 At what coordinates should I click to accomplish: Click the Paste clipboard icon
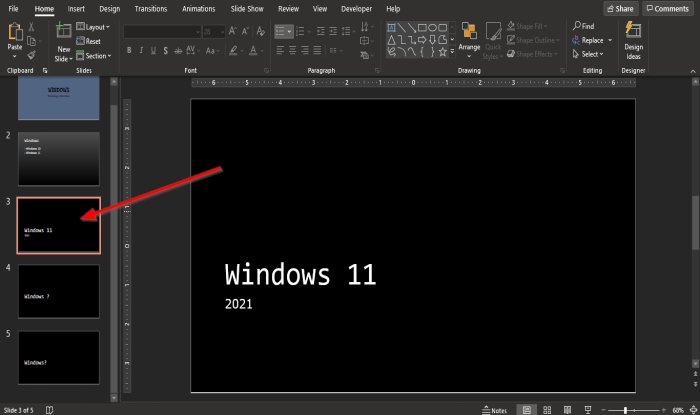pos(15,32)
